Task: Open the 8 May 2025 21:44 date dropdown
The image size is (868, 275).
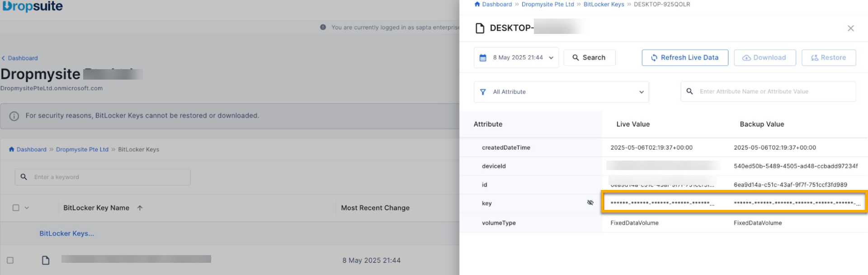Action: 516,58
